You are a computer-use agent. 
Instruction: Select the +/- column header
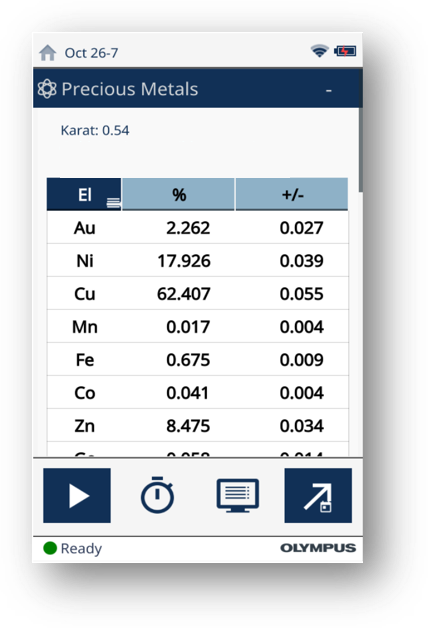[x=292, y=195]
